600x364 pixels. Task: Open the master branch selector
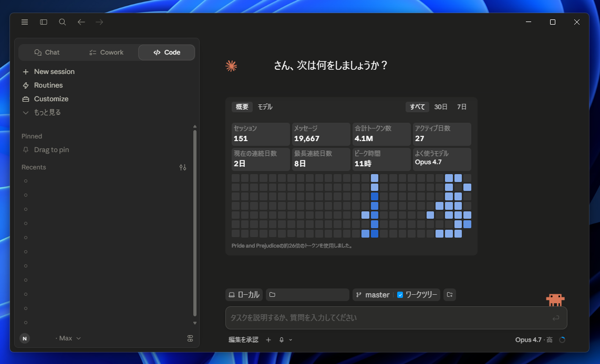click(373, 295)
